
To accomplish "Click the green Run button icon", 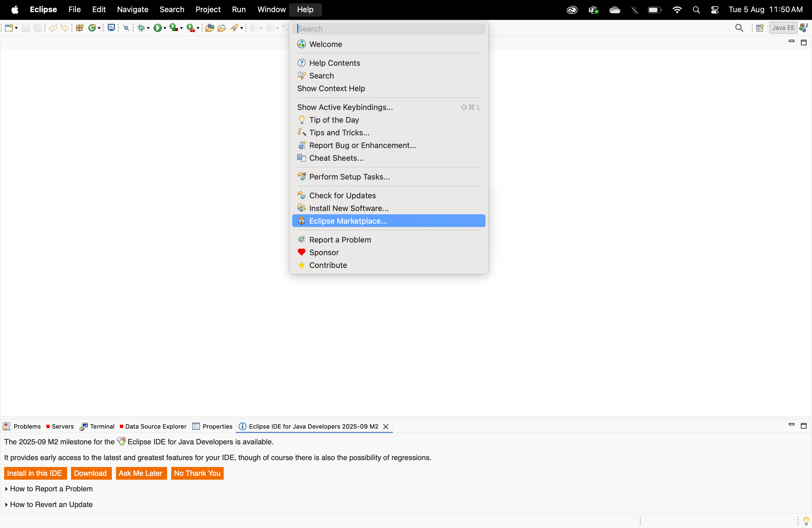I will click(158, 28).
